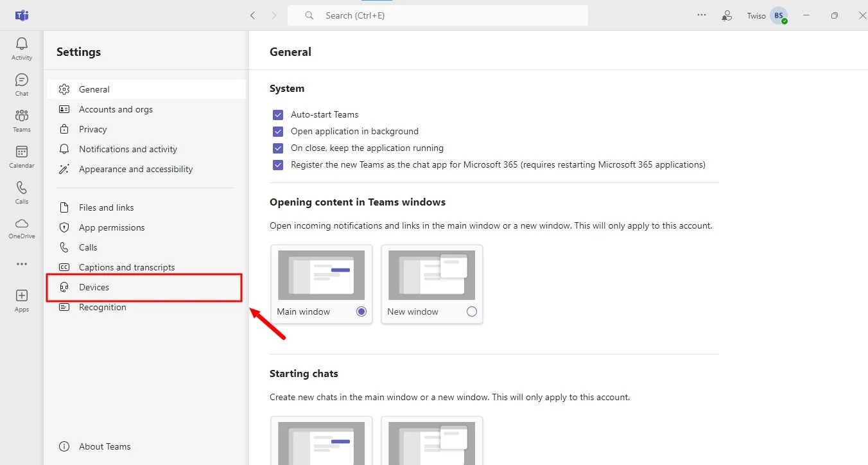Open Notifications and activity settings
This screenshot has height=465, width=868.
click(146, 149)
